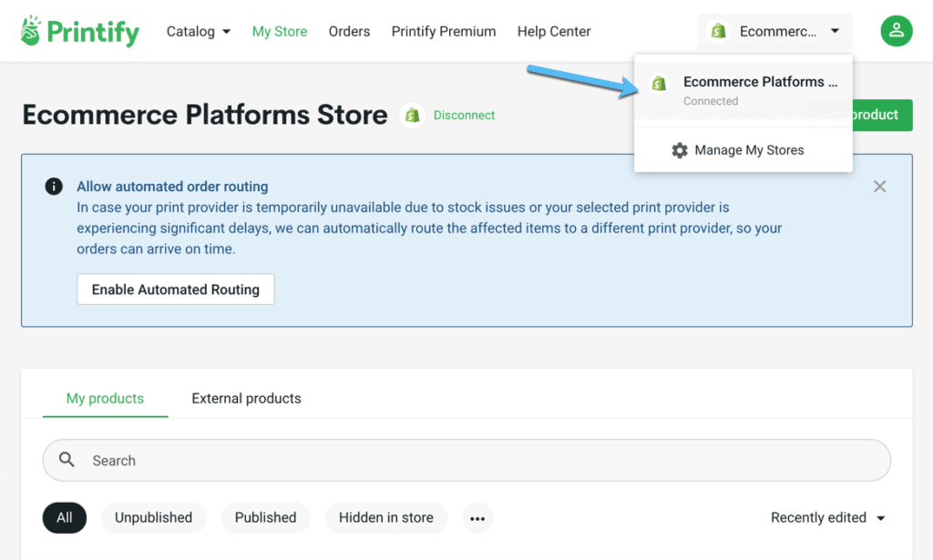Click Connected status text in dropdown
The image size is (933, 560).
711,101
